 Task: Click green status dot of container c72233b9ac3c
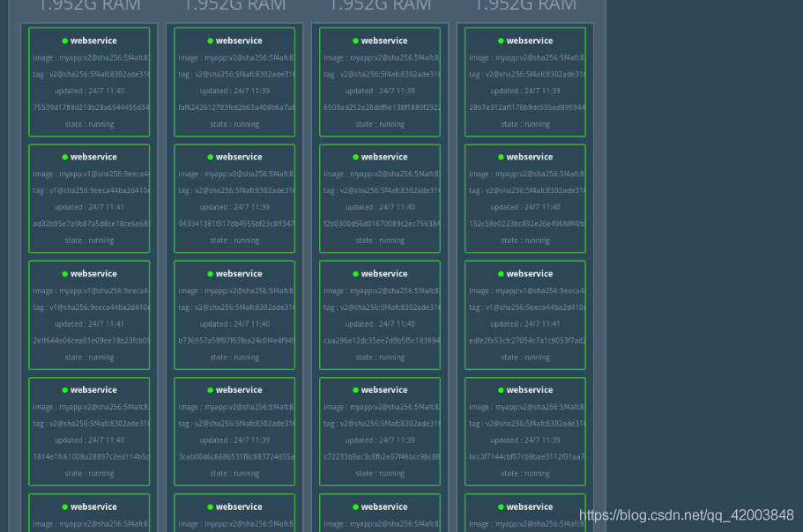[356, 390]
